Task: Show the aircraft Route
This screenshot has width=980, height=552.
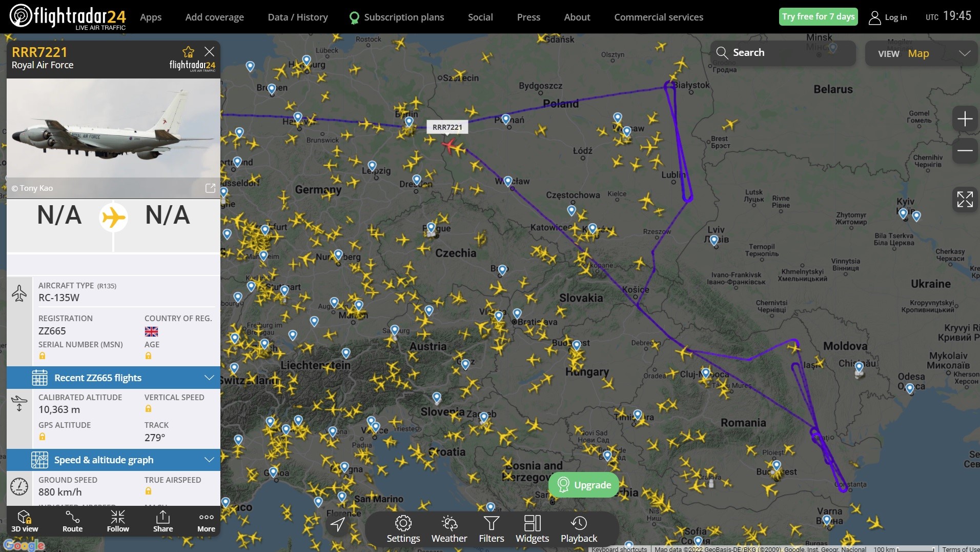Action: (72, 521)
